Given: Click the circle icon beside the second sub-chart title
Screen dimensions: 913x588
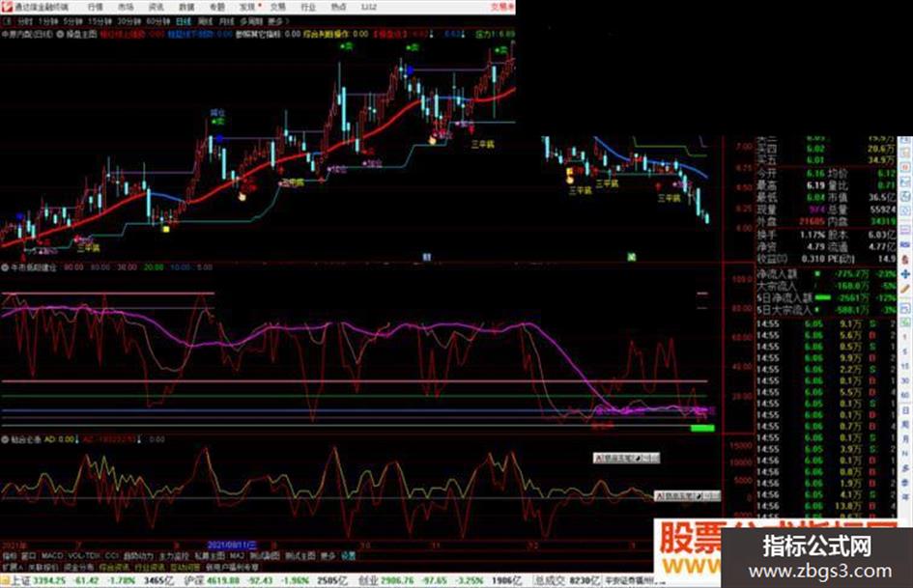Looking at the screenshot, I should click(5, 267).
